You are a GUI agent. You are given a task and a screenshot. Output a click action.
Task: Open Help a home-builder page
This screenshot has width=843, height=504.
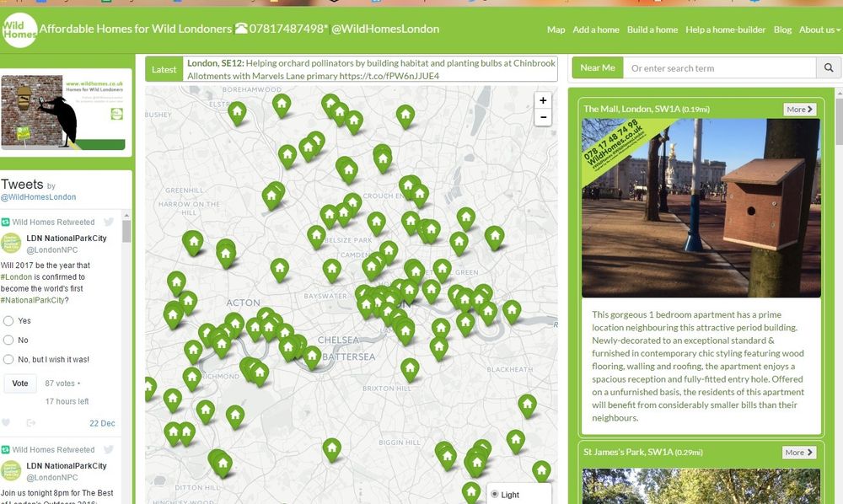pos(725,29)
